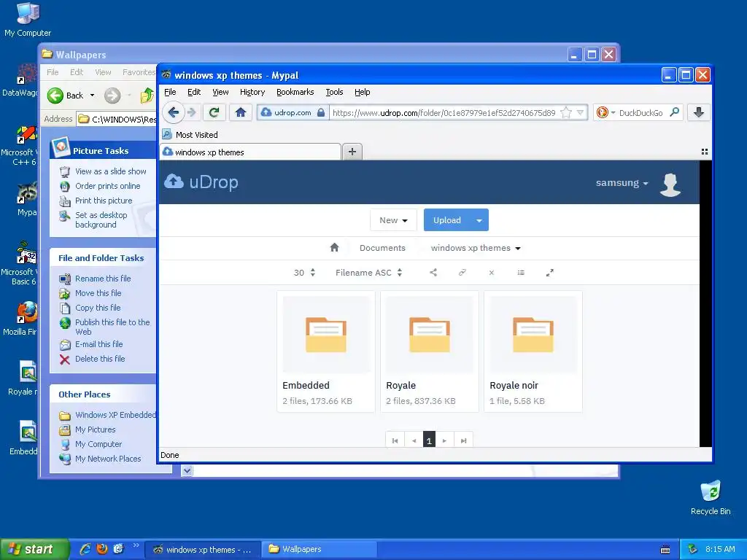
Task: Click the Most Visited bookmark
Action: [190, 135]
